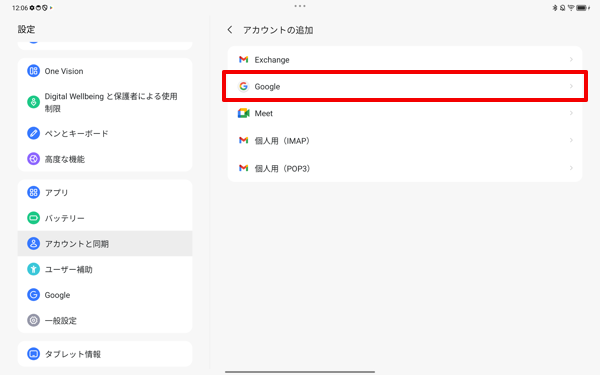The image size is (600, 375).
Task: Tap the Gmail icon beside 個人用 (POP3)
Action: 243,168
